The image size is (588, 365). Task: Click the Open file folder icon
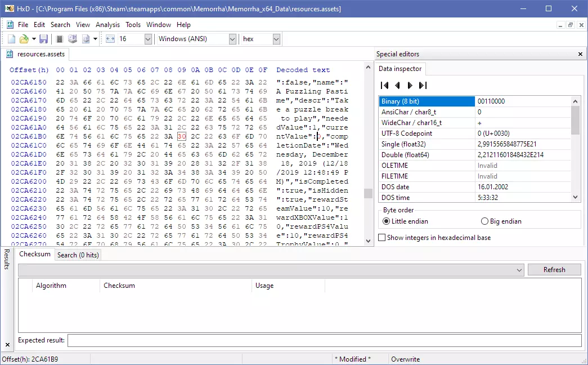pyautogui.click(x=24, y=39)
